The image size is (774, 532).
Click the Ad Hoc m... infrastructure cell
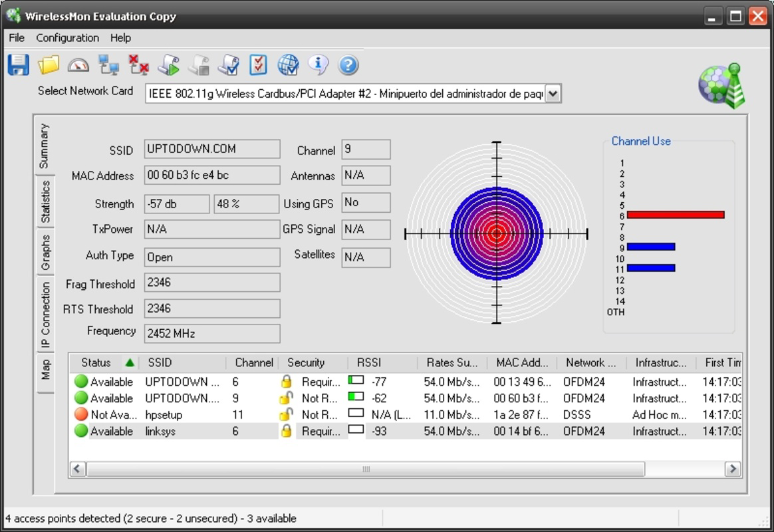tap(659, 414)
